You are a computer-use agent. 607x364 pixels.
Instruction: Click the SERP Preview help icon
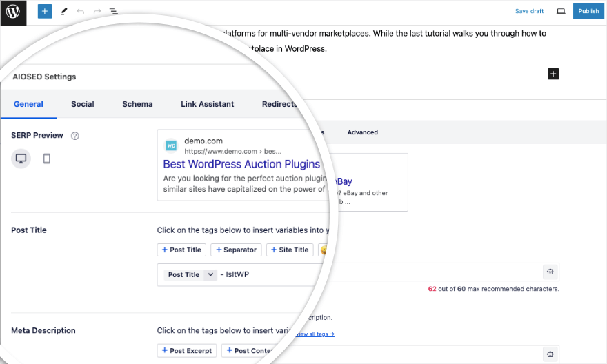coord(75,136)
